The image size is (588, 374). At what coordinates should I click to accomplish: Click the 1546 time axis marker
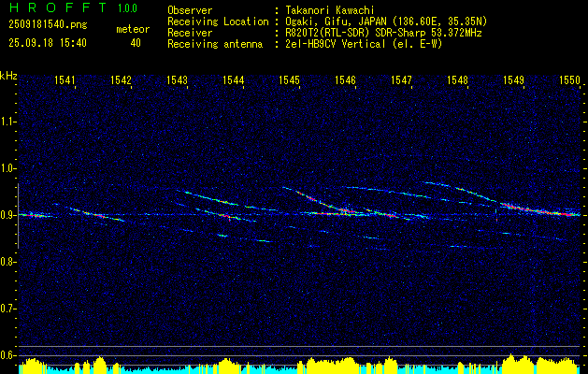345,79
